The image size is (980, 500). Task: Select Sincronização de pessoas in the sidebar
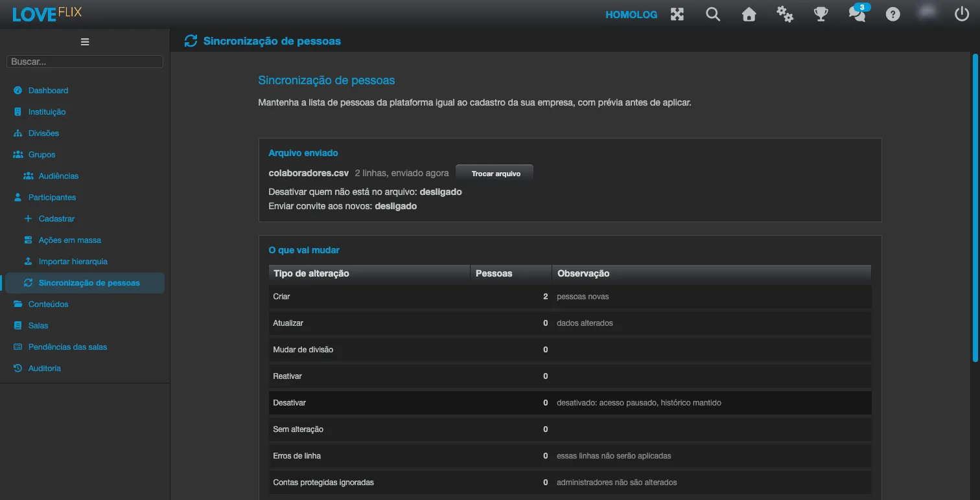[85, 283]
